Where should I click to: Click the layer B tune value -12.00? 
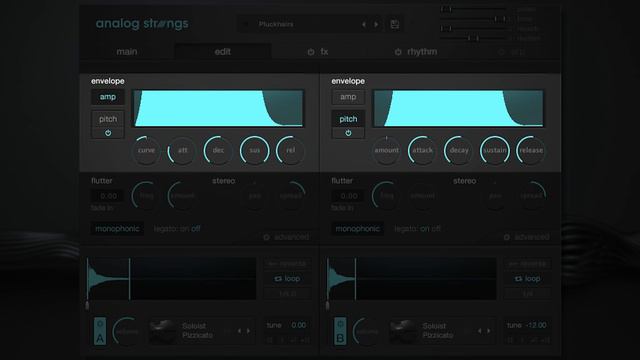coord(536,325)
